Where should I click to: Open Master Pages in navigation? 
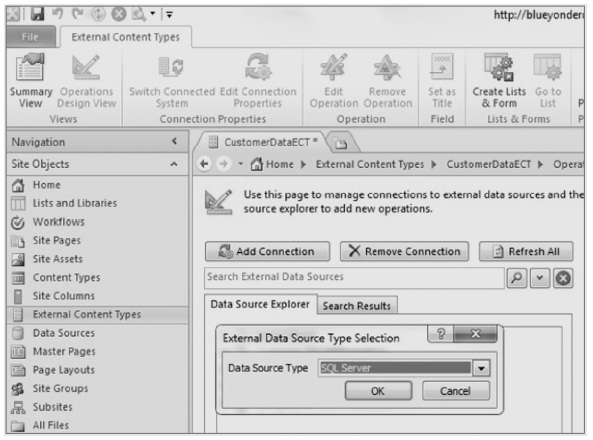98,352
